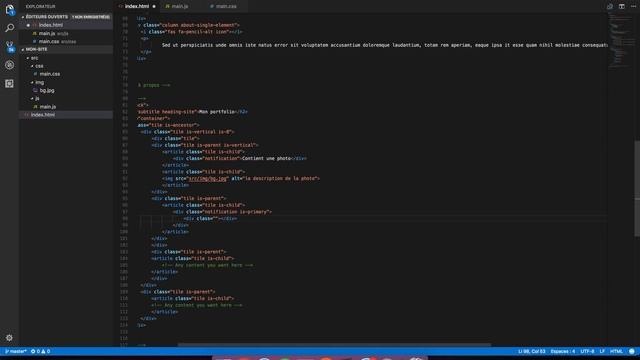This screenshot has width=640, height=360.
Task: Click the feedback smiley in status bar
Action: 631,351
